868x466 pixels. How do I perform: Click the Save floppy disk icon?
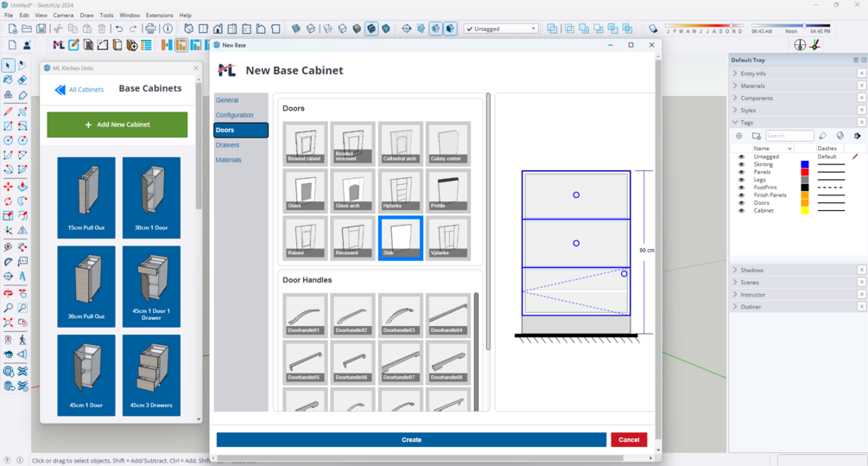click(41, 29)
